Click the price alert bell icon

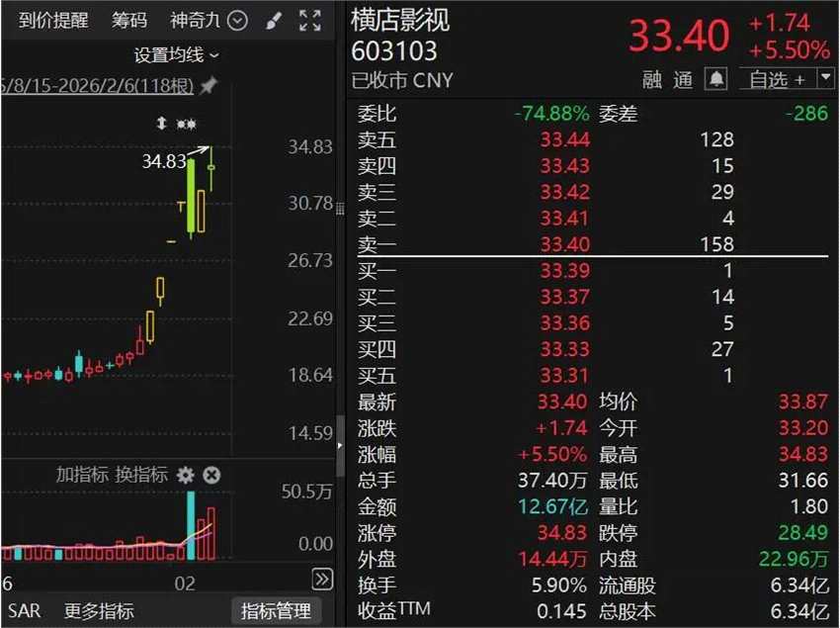[716, 80]
